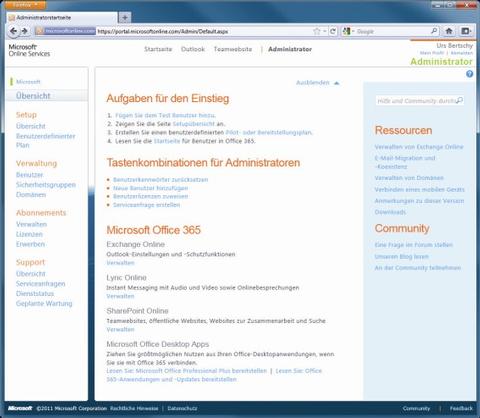480x418 pixels.
Task: Open Benutzer under Verwaltung
Action: click(30, 175)
